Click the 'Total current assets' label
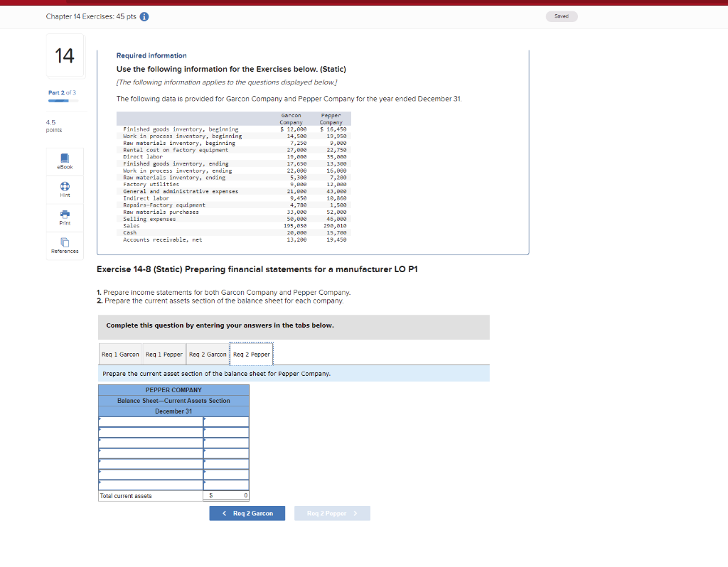The height and width of the screenshot is (567, 728). pyautogui.click(x=126, y=496)
